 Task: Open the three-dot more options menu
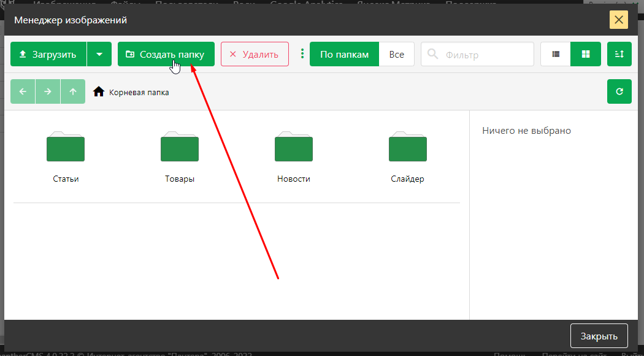(x=302, y=54)
